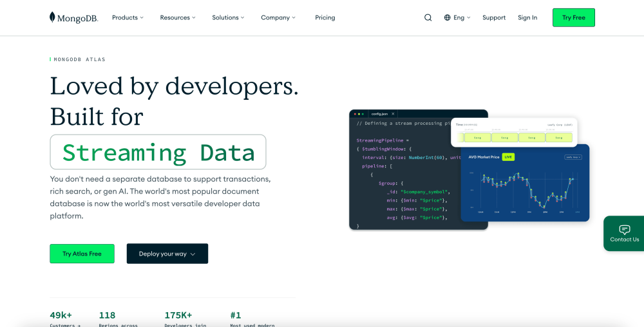This screenshot has width=644, height=327.
Task: Click the Contact Us label text
Action: click(x=624, y=239)
